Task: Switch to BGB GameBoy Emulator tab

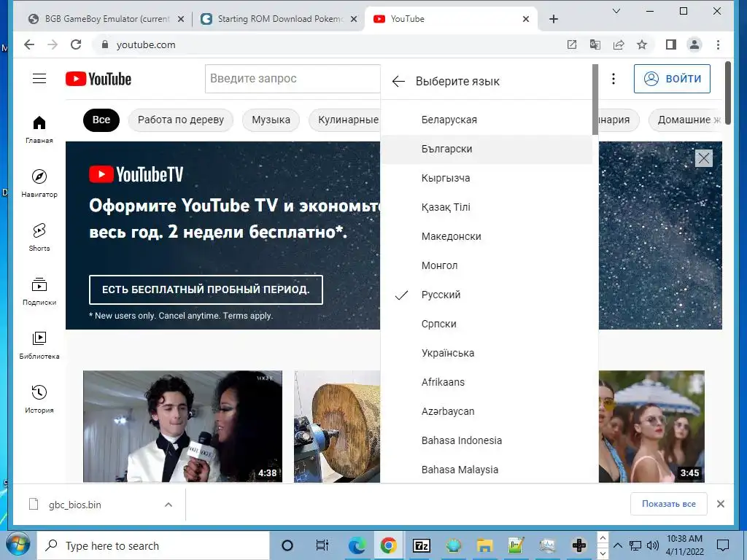Action: click(107, 19)
